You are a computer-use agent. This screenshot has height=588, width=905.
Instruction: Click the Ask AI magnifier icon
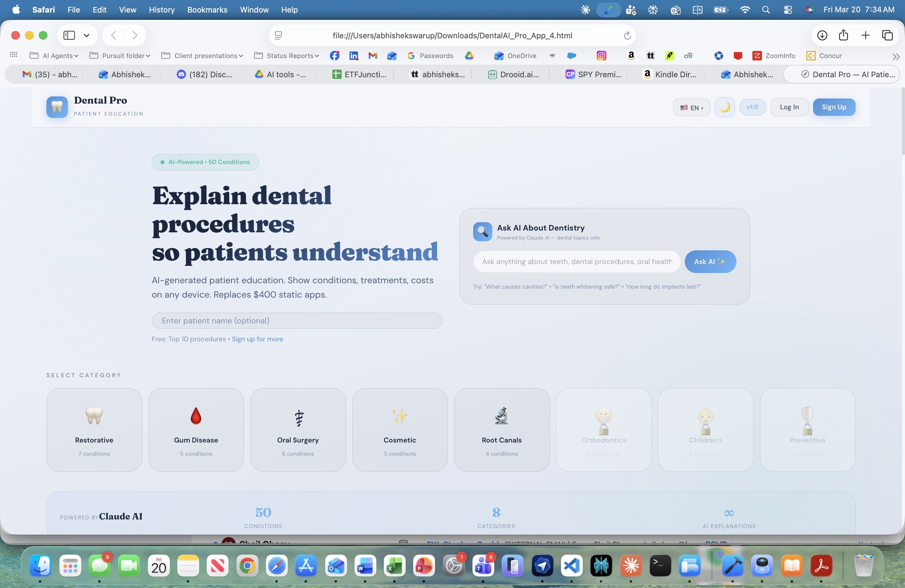tap(482, 231)
